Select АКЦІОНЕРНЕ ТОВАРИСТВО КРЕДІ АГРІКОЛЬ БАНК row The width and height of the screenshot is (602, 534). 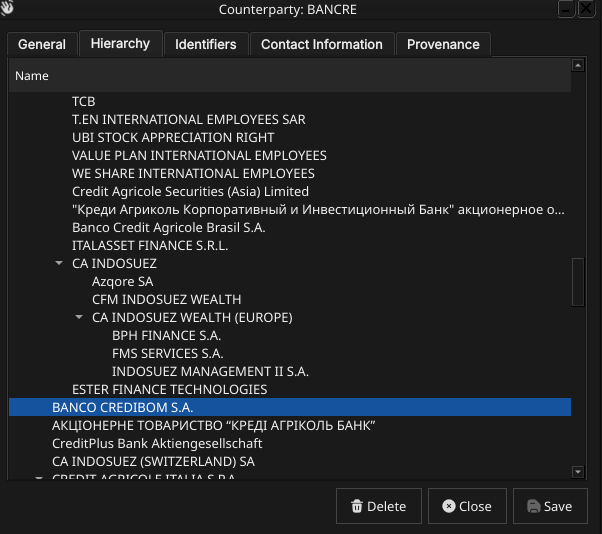coord(290,425)
